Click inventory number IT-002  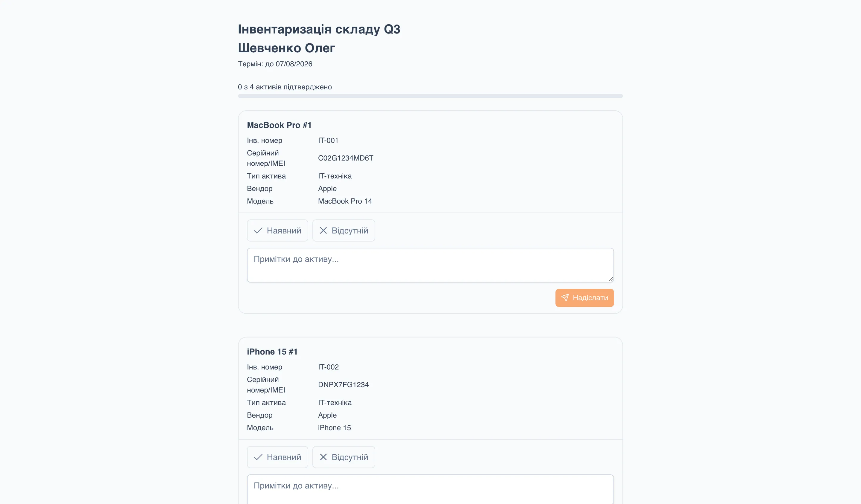pyautogui.click(x=328, y=367)
